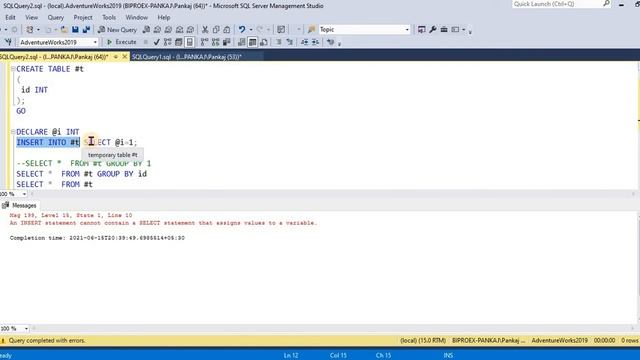Click the Save All icon
Screen dimensions: 640x360
(87, 29)
